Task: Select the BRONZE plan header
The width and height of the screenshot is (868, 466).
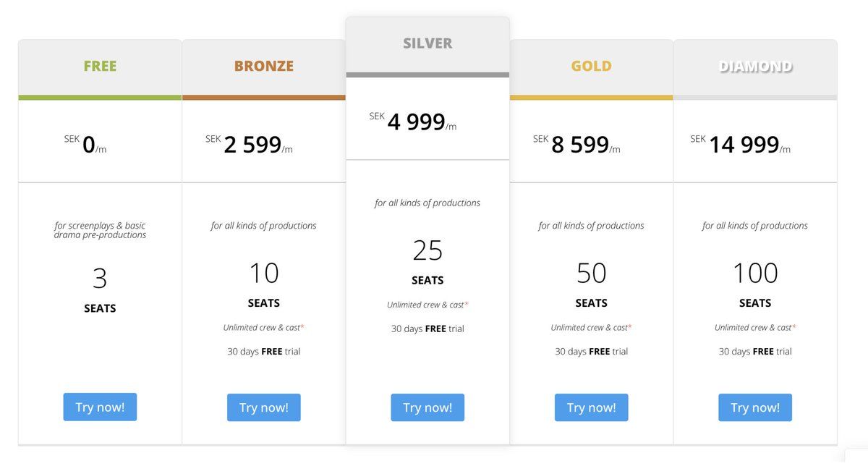Action: point(263,66)
